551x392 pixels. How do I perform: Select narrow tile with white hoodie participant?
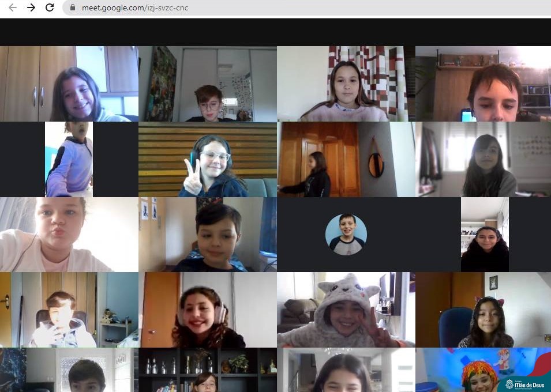69,160
